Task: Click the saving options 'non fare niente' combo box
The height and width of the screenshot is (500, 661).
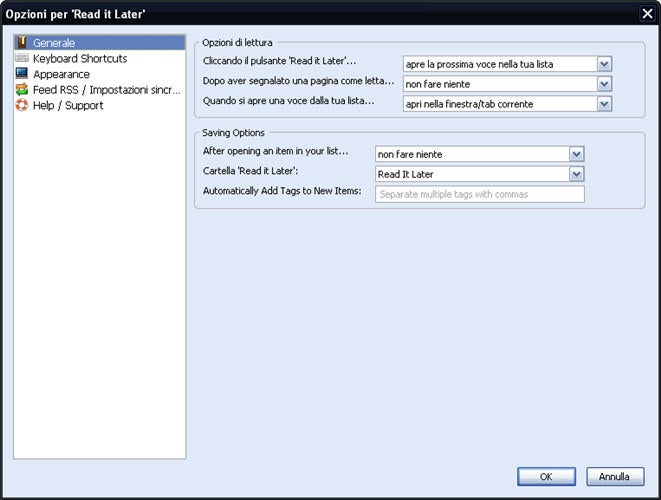Action: point(480,154)
